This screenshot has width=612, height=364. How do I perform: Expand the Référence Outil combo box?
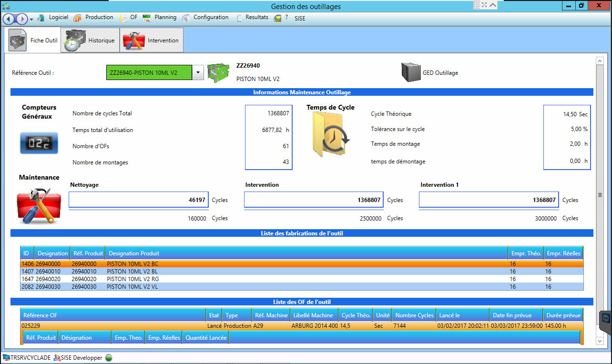(198, 73)
